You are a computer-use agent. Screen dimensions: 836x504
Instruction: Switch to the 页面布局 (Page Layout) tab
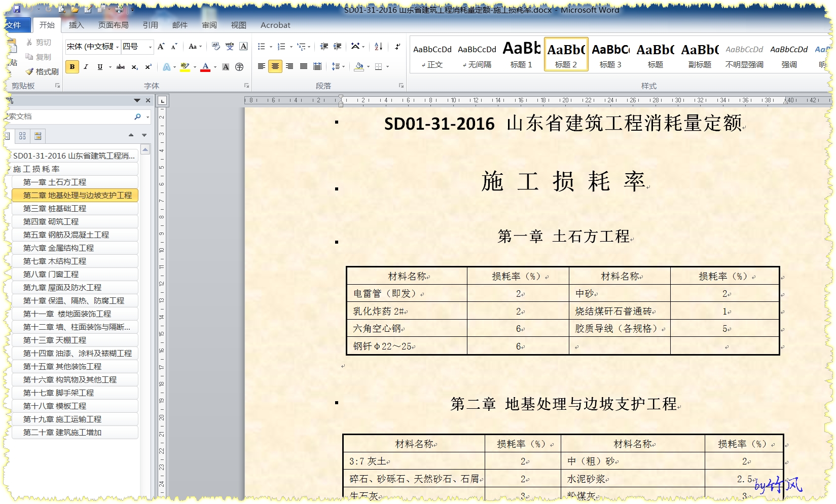[x=113, y=25]
